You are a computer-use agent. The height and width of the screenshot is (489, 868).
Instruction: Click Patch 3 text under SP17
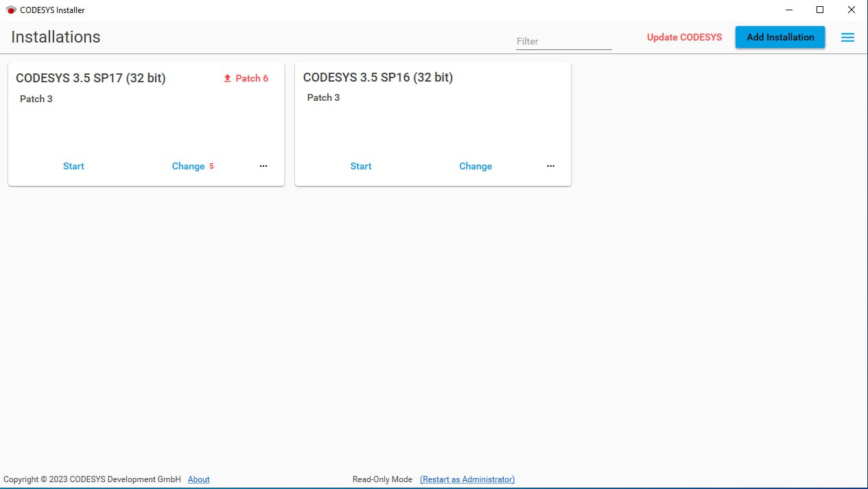click(x=36, y=99)
